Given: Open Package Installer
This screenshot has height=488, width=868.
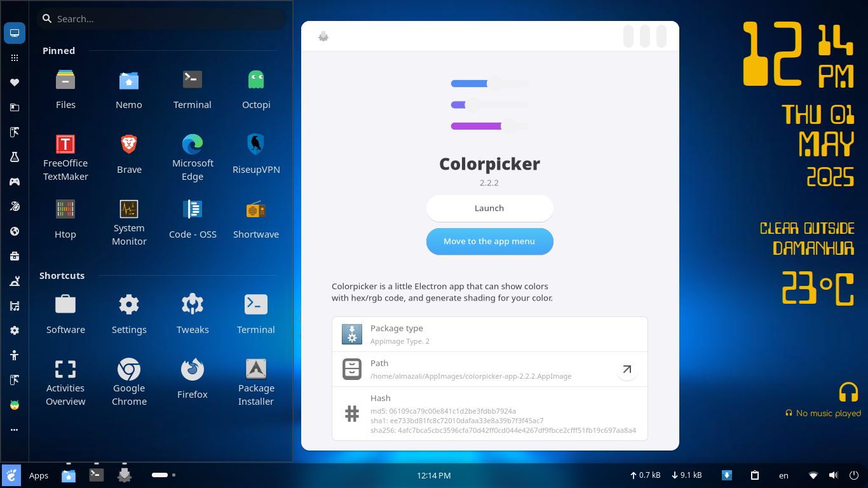Looking at the screenshot, I should 256,382.
